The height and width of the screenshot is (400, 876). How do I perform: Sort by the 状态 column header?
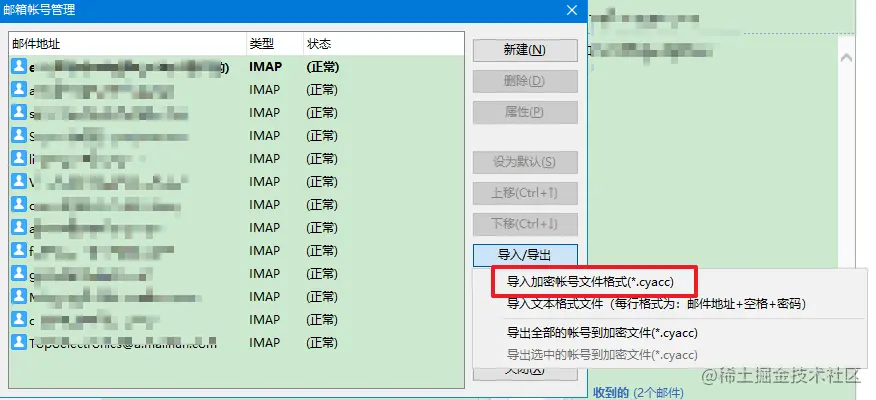coord(383,44)
